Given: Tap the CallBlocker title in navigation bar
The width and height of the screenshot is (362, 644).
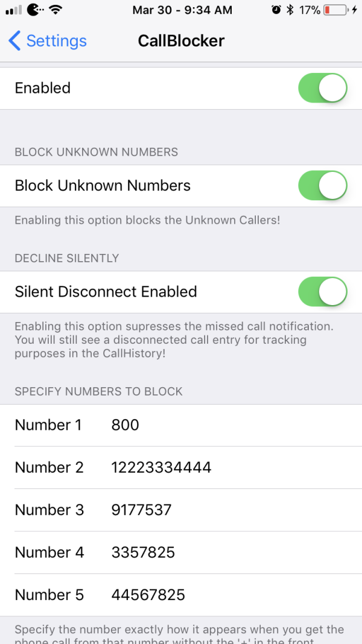Looking at the screenshot, I should [181, 41].
